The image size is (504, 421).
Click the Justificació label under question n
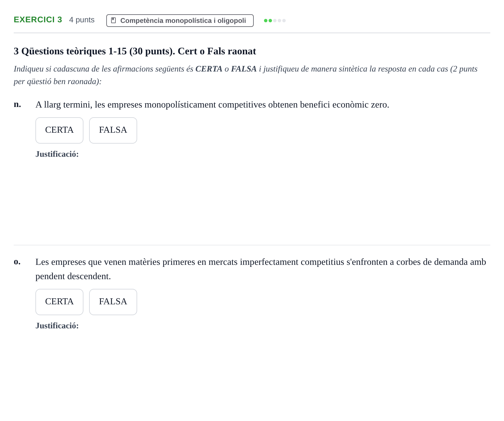point(57,154)
